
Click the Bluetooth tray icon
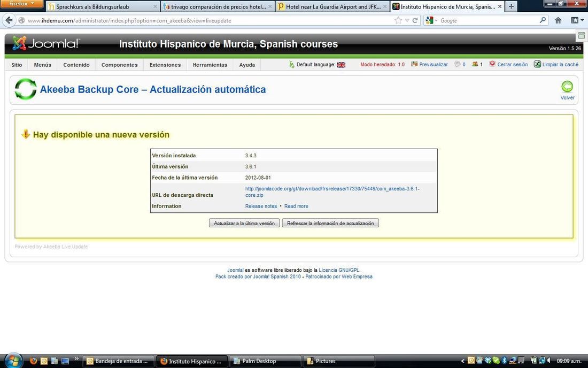coord(505,361)
